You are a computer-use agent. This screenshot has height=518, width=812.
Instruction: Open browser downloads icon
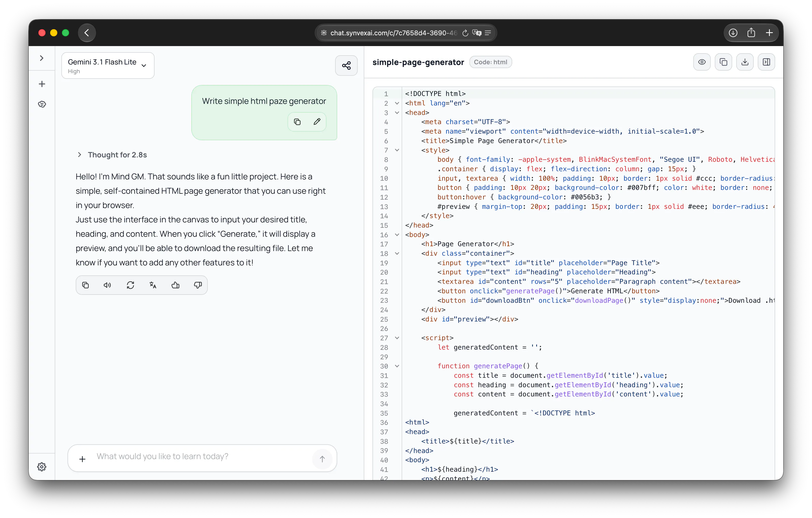click(733, 33)
